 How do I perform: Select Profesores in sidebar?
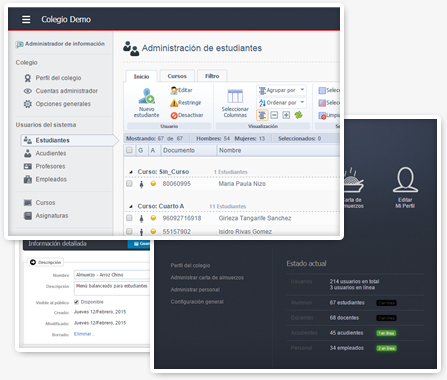(x=50, y=166)
